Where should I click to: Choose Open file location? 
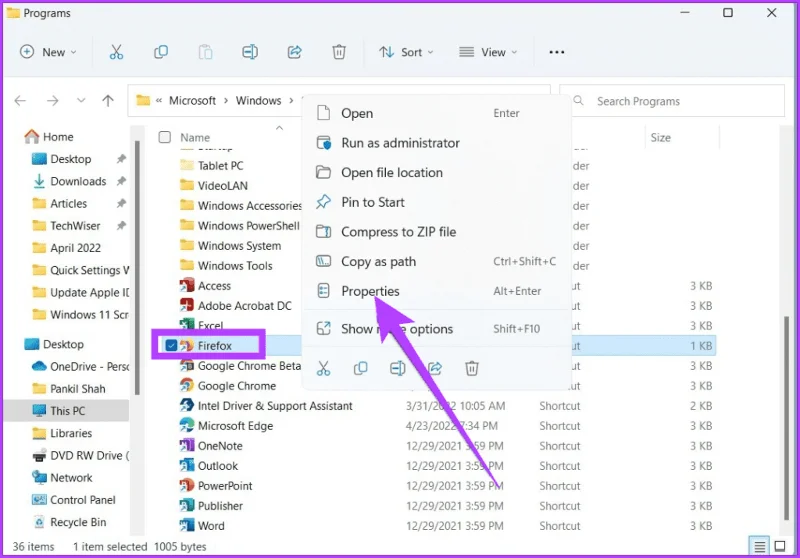[436, 172]
